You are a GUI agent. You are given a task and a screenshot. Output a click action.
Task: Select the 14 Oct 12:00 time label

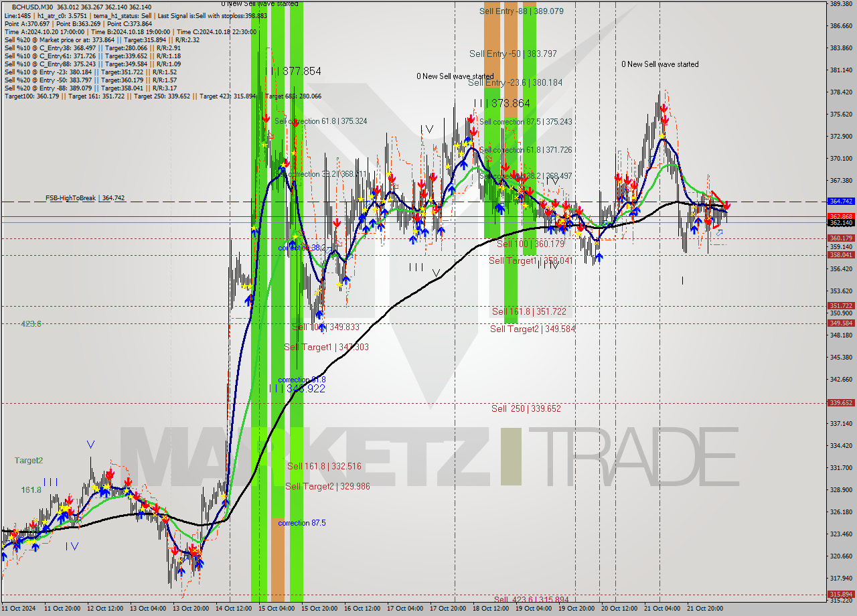pyautogui.click(x=234, y=609)
